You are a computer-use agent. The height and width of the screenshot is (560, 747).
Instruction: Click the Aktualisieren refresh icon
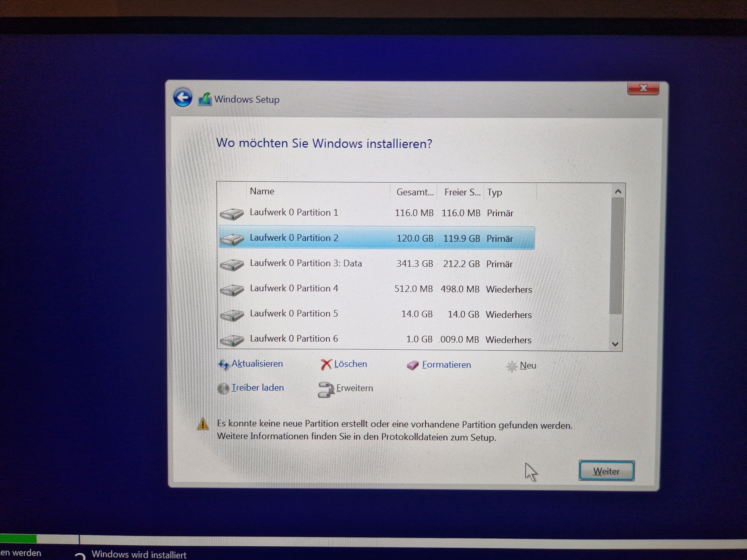[x=224, y=365]
